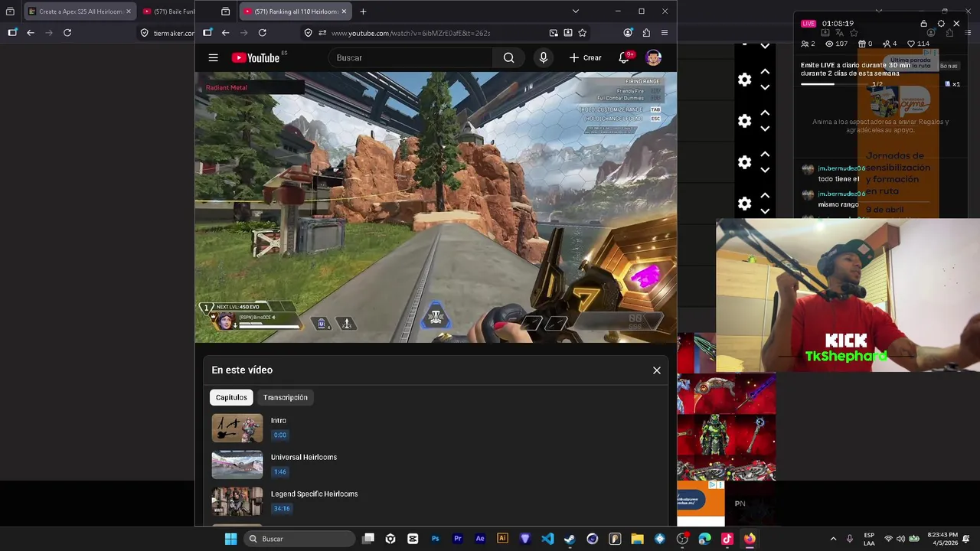Click the YouTube search magnifier button
This screenshot has width=980, height=551.
tap(508, 57)
